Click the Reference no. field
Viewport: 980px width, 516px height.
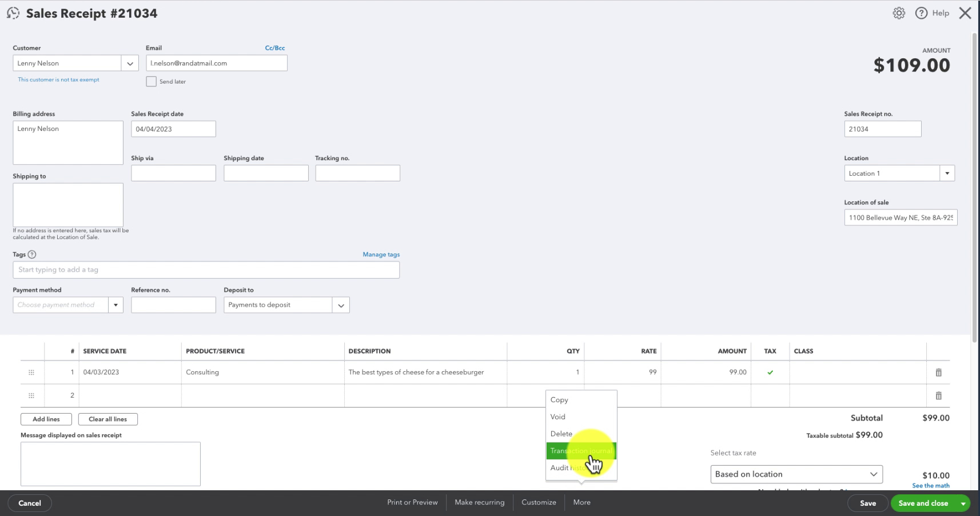[x=173, y=305]
